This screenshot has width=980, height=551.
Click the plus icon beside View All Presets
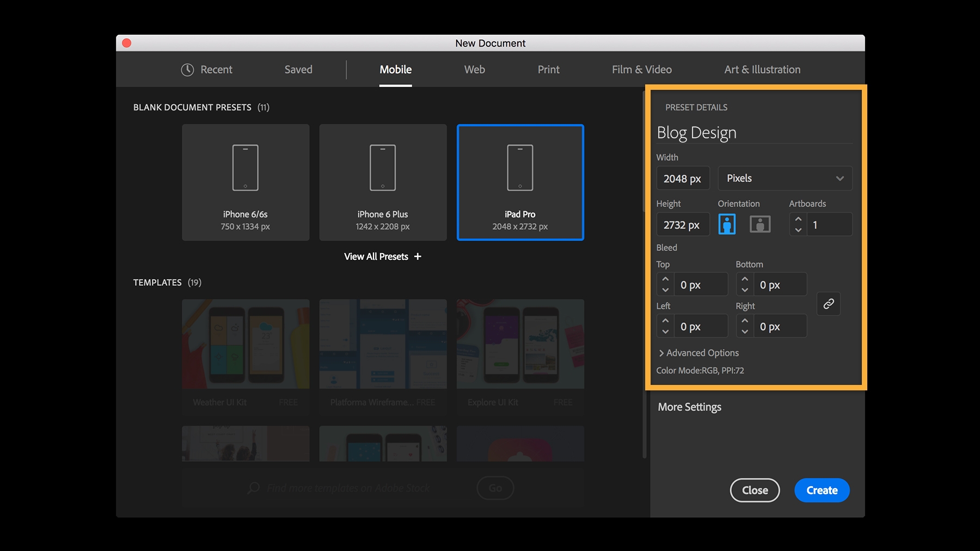click(418, 256)
